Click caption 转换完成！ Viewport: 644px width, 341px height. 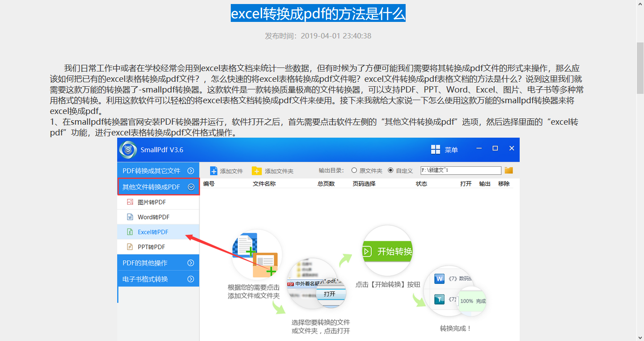[456, 328]
